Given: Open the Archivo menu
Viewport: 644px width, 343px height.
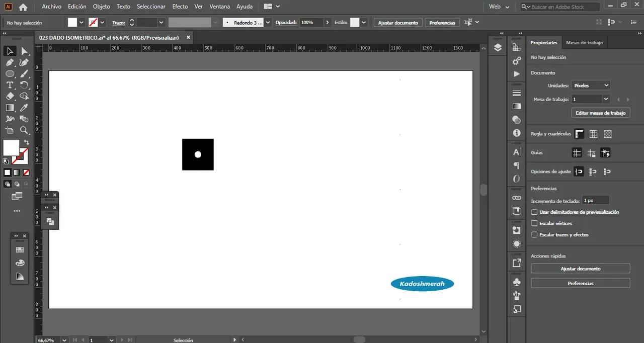Looking at the screenshot, I should [x=51, y=7].
